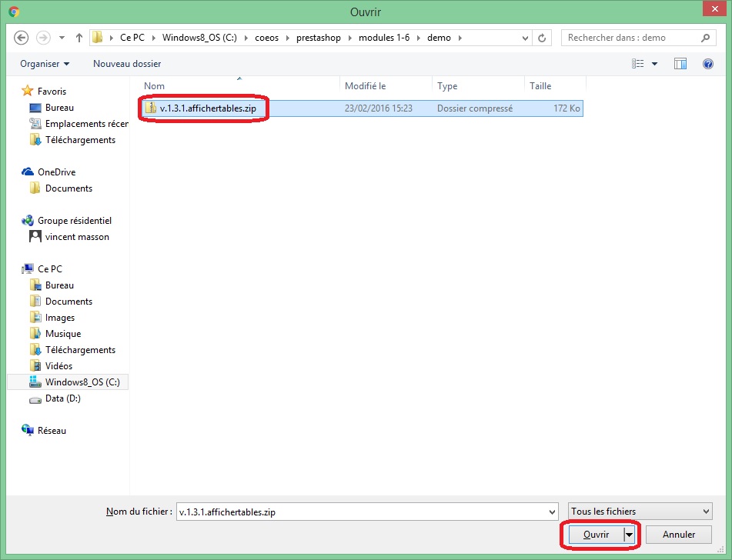
Task: Select the Data (D:) drive
Action: tap(62, 398)
